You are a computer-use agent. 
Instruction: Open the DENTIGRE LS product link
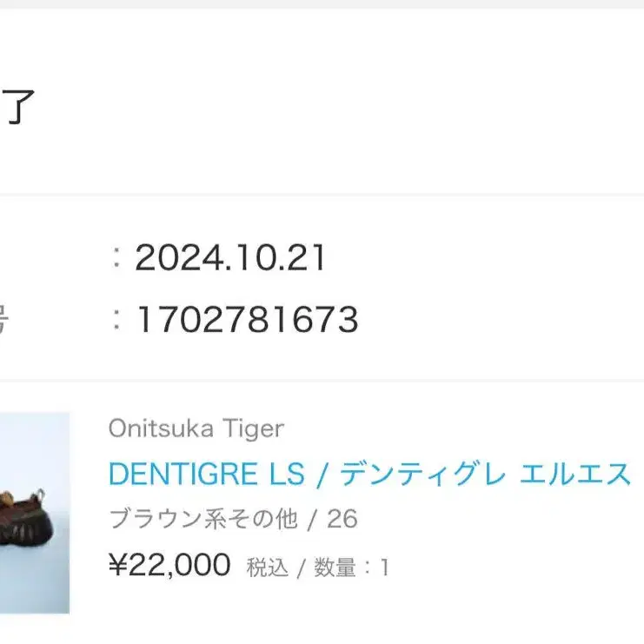click(206, 474)
